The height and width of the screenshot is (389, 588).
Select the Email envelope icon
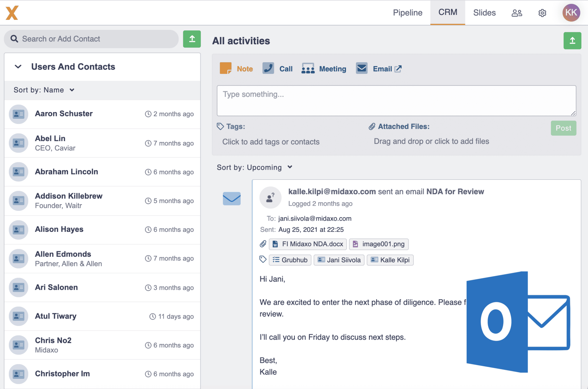(x=362, y=68)
